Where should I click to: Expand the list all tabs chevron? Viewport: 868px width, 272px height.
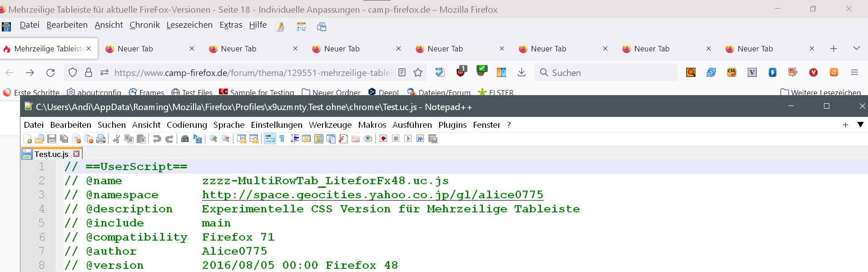point(857,48)
